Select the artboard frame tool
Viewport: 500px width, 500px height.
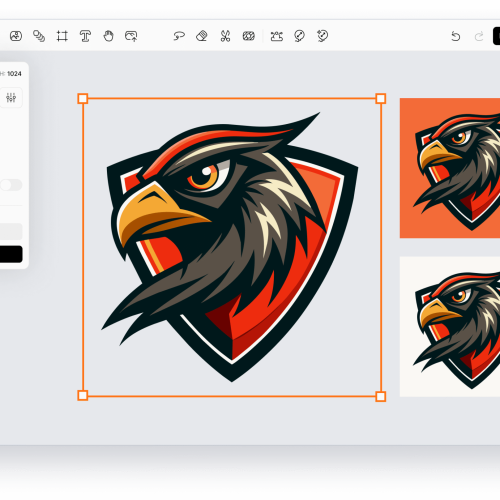[62, 36]
